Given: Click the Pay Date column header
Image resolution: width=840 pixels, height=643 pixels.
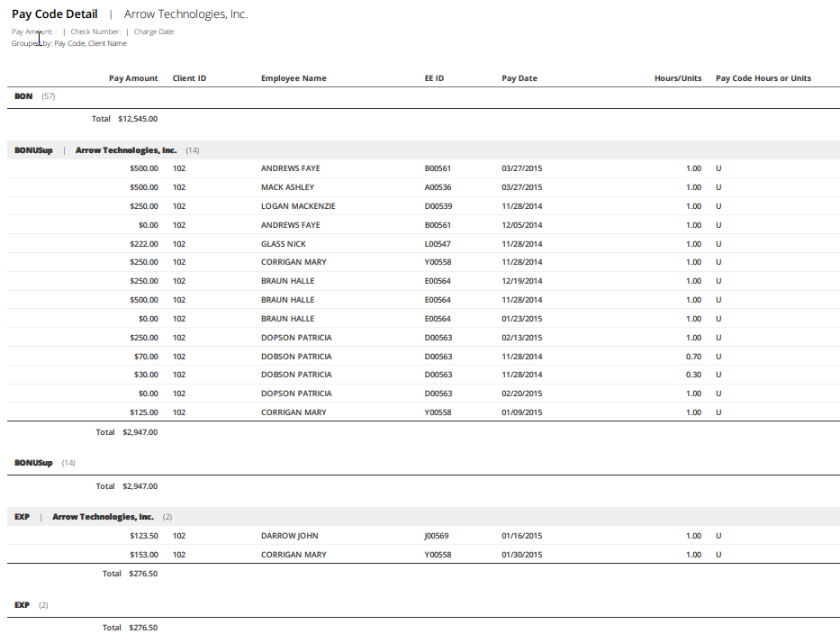Looking at the screenshot, I should click(x=519, y=78).
